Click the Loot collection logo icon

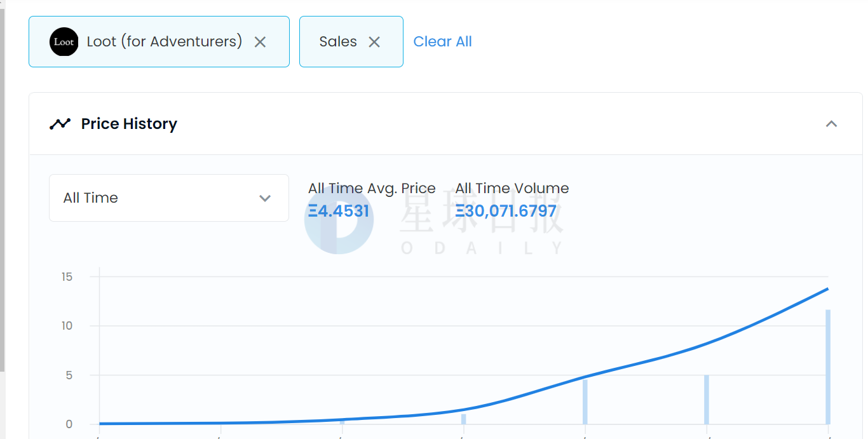pyautogui.click(x=64, y=42)
